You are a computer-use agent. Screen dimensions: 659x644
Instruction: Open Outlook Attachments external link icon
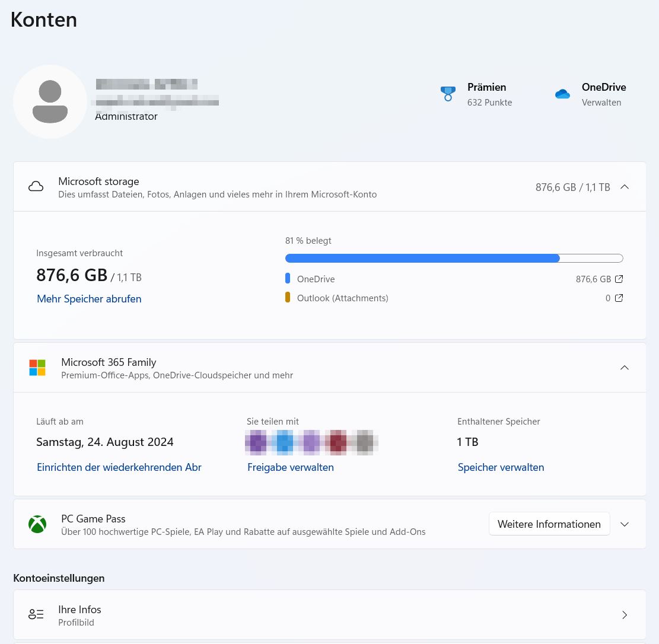[x=619, y=298]
